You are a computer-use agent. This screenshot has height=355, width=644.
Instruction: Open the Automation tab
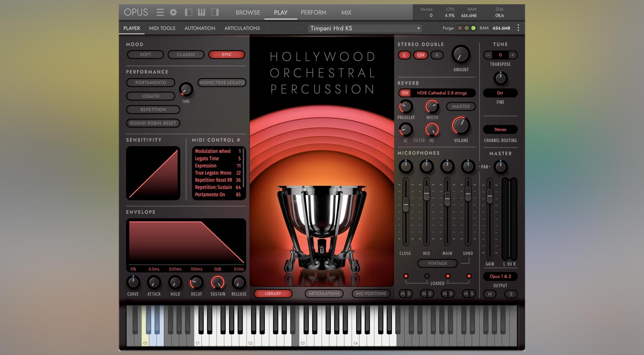pos(200,28)
